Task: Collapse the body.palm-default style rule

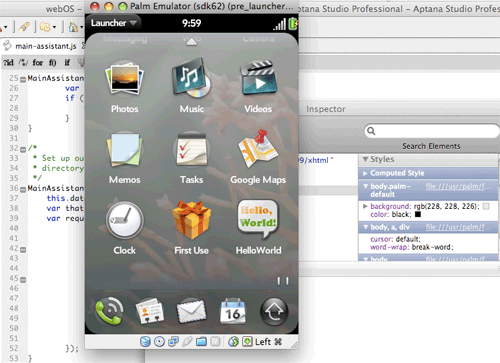Action: pos(366,186)
